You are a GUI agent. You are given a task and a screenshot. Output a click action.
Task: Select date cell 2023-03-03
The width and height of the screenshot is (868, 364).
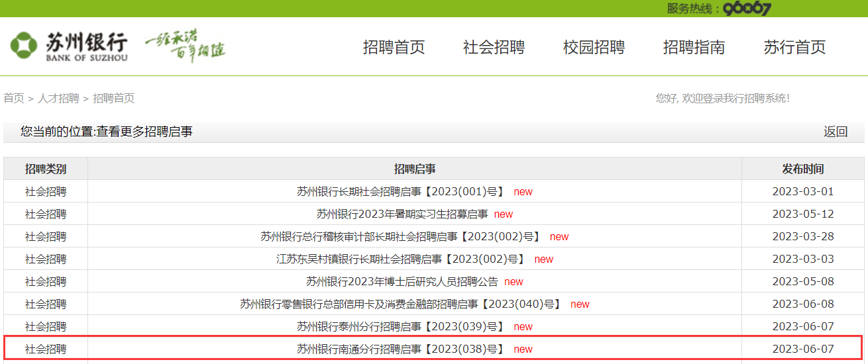pyautogui.click(x=803, y=259)
